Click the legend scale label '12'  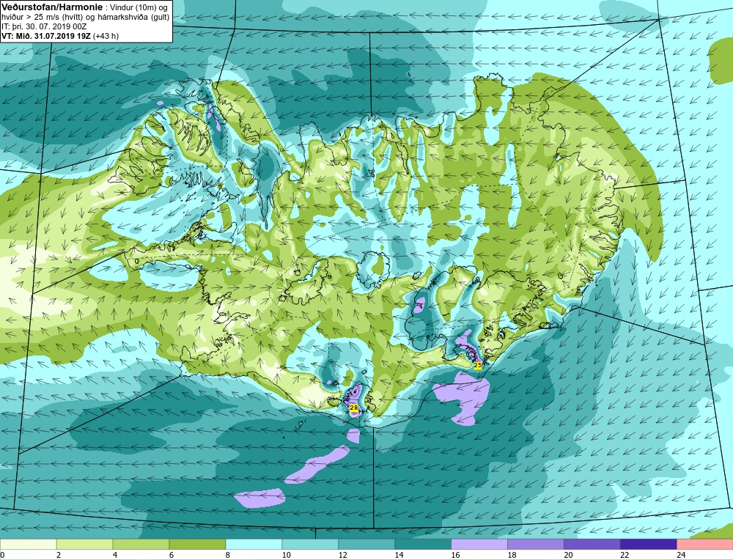pos(342,555)
